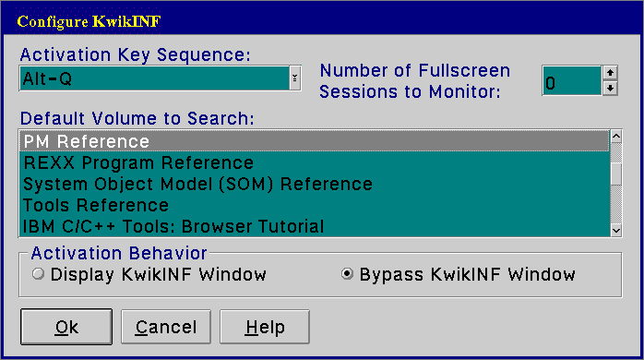Image resolution: width=644 pixels, height=360 pixels.
Task: Select PM Reference in volume list
Action: tap(315, 141)
